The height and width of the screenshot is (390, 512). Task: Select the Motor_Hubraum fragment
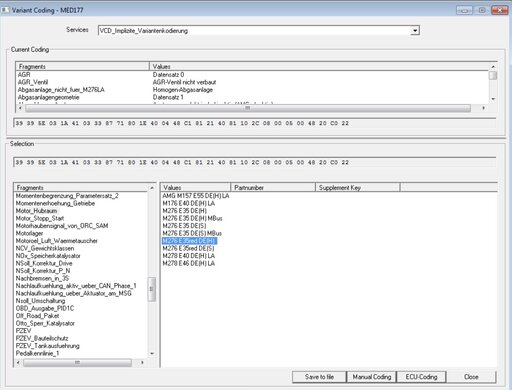(36, 211)
